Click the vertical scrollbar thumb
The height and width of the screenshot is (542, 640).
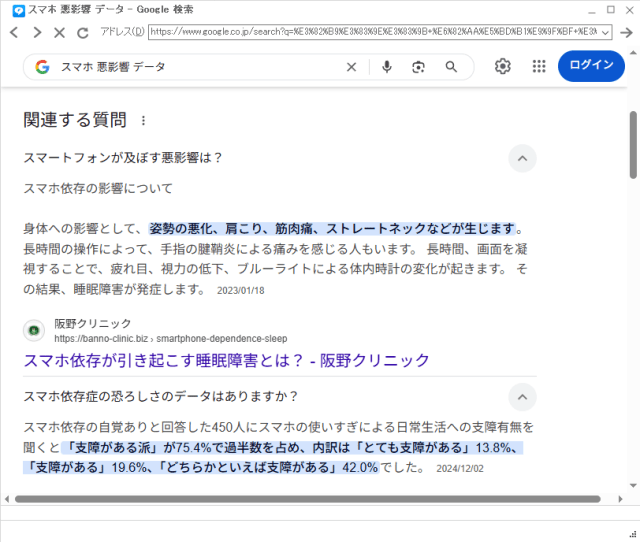click(x=633, y=145)
